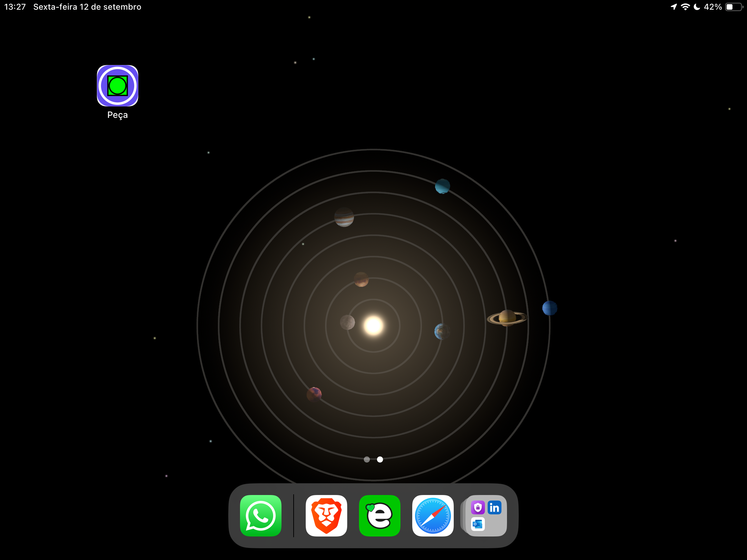
Task: Launch Safari from the dock
Action: (x=433, y=515)
